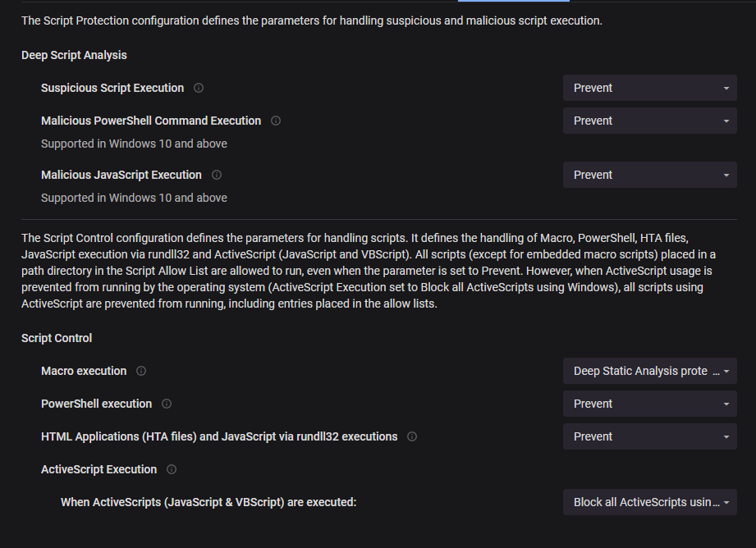Viewport: 756px width, 548px height.
Task: Open the Block all ActiveScripts dropdown
Action: pyautogui.click(x=649, y=502)
